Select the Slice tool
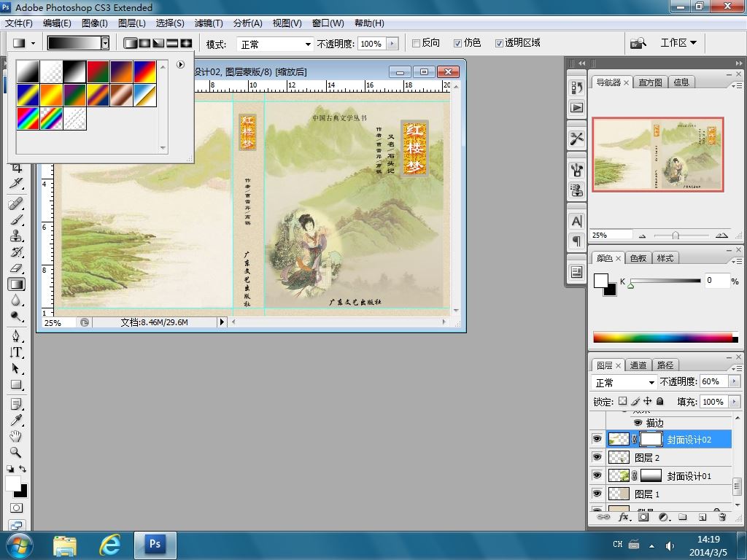The height and width of the screenshot is (560, 747). tap(16, 183)
